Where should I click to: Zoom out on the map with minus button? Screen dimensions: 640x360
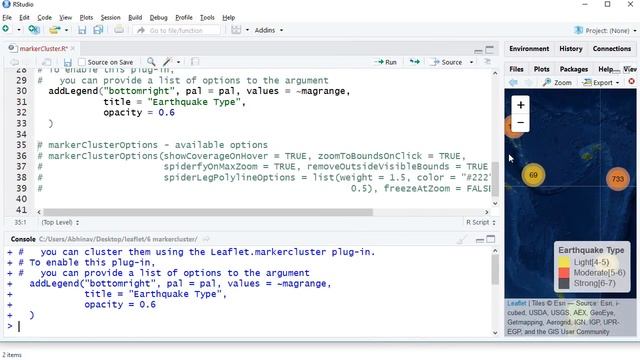tap(520, 123)
